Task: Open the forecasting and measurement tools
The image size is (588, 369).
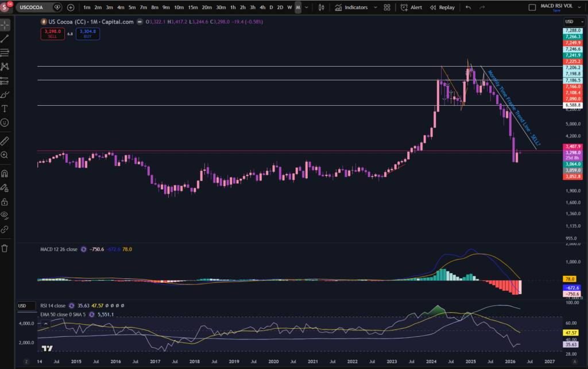Action: pos(5,80)
